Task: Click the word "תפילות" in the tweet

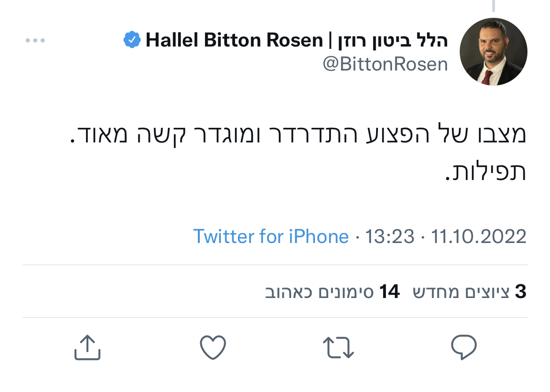Action: coord(487,172)
